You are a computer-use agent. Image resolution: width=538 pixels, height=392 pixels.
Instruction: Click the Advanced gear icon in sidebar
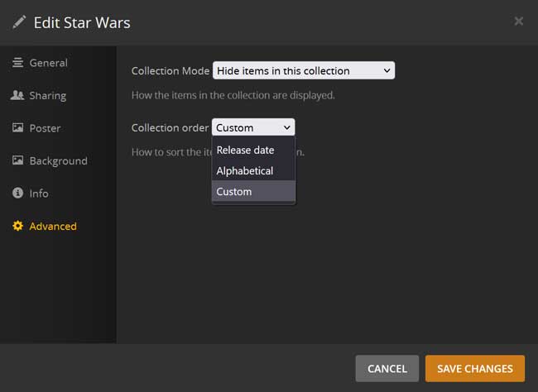[17, 226]
